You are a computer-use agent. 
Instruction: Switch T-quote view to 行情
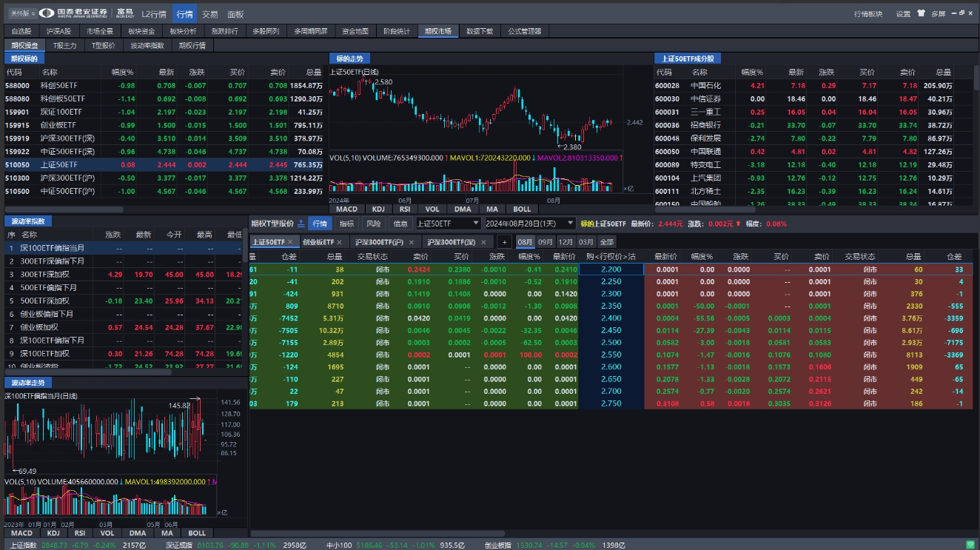pos(320,224)
